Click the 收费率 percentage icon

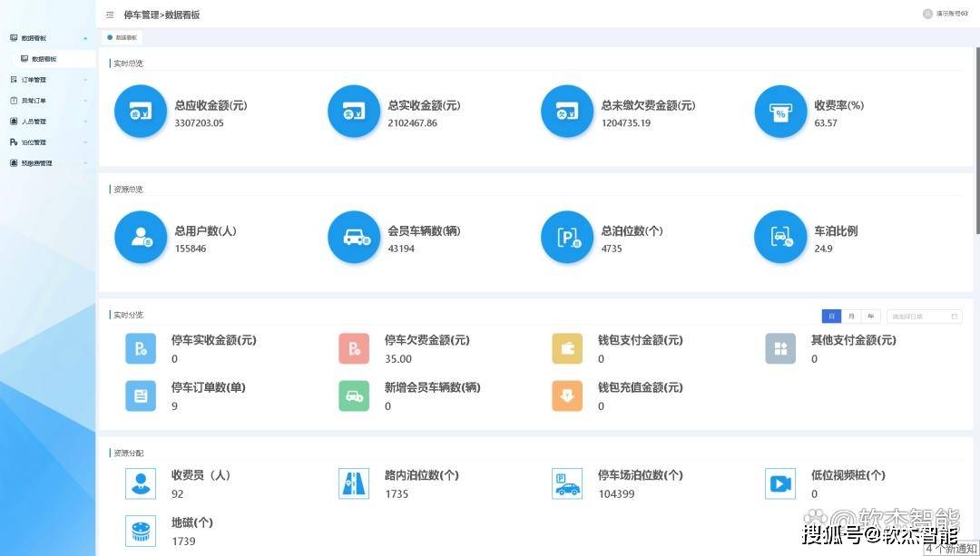point(780,112)
